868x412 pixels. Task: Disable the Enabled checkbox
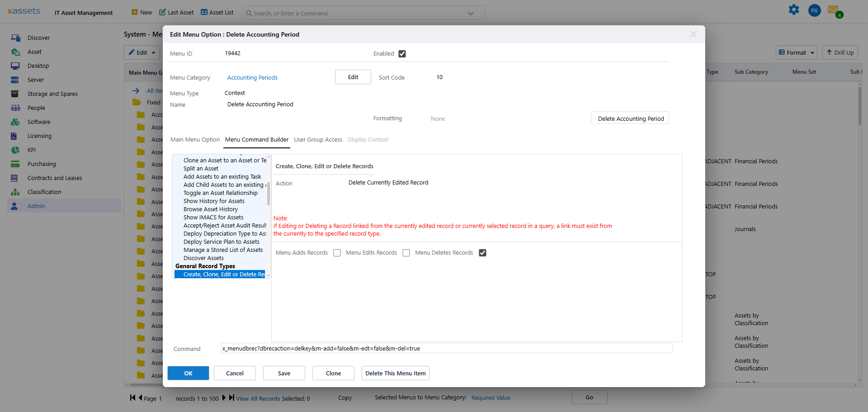[402, 53]
